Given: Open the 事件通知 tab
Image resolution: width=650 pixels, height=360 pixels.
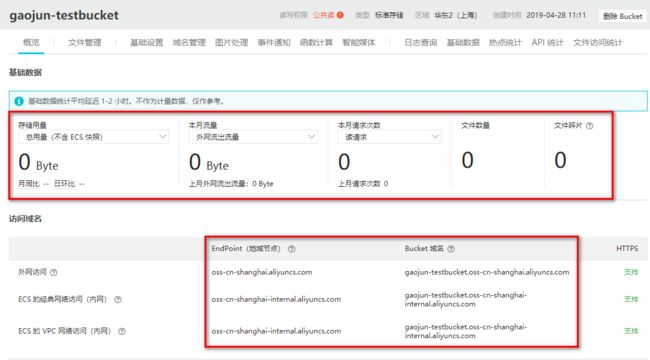Looking at the screenshot, I should (x=274, y=42).
